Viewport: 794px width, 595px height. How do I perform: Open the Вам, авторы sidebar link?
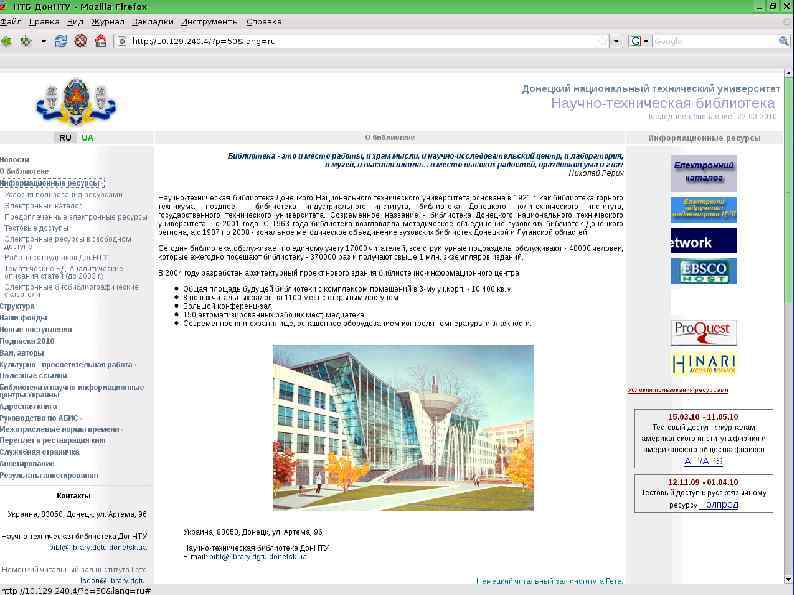(x=22, y=352)
